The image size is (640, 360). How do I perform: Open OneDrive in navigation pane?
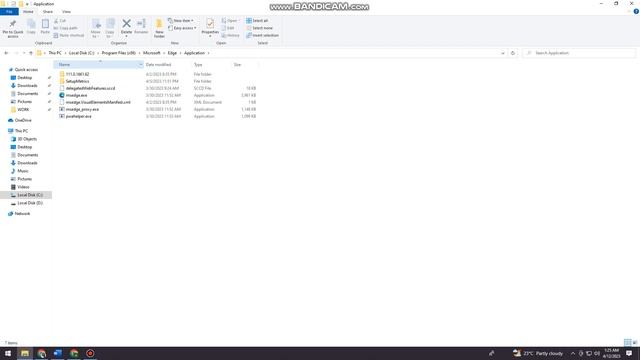(x=23, y=120)
